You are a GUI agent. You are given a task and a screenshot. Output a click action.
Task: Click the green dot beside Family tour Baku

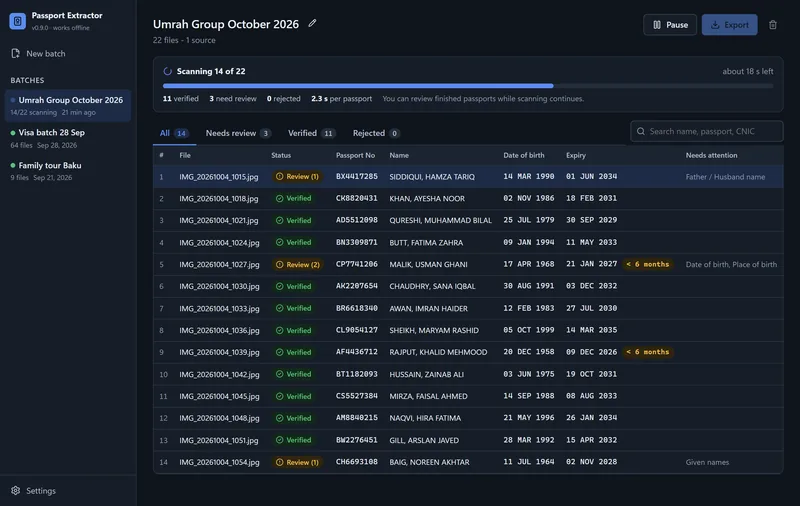(13, 165)
